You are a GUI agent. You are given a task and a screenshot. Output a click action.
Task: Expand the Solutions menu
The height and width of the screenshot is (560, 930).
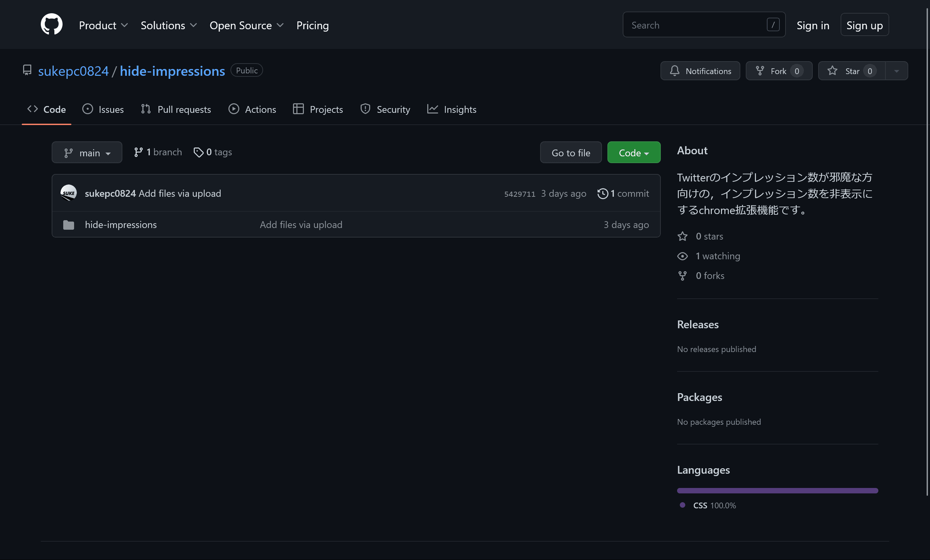point(169,25)
